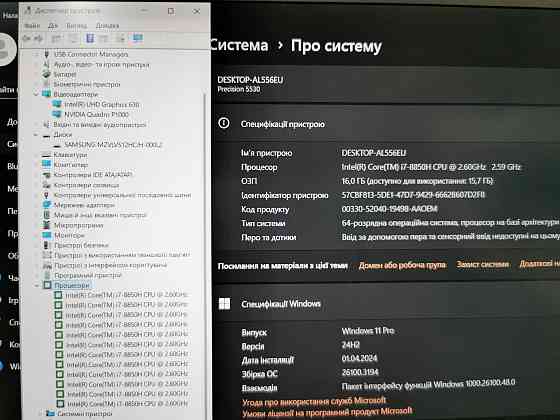Select the Батареї category

tap(65, 74)
